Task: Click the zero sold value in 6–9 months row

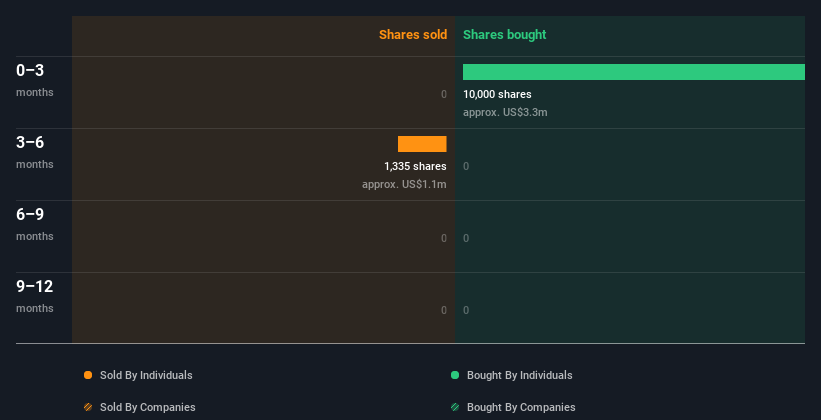Action: tap(444, 238)
